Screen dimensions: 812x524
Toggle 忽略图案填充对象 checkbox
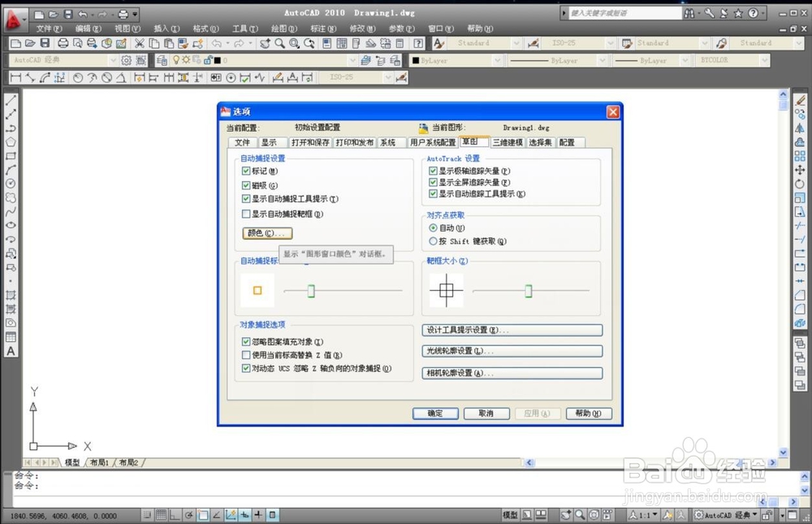tap(247, 341)
